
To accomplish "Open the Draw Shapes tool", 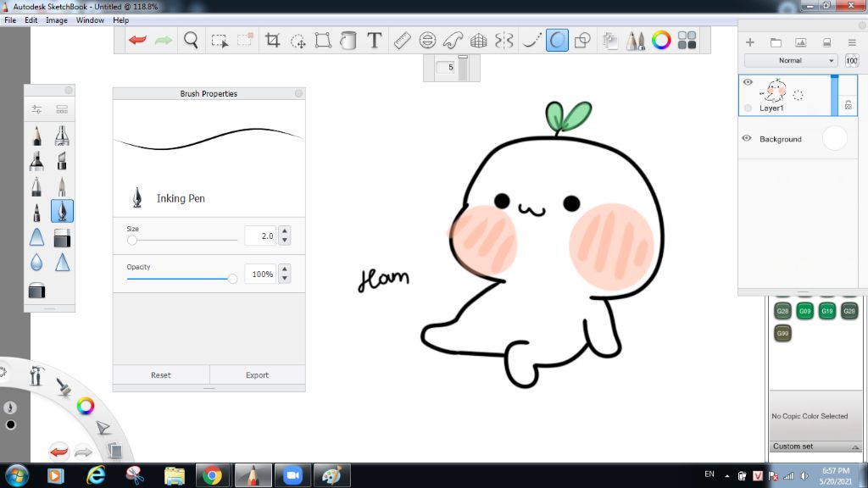I will tap(582, 41).
